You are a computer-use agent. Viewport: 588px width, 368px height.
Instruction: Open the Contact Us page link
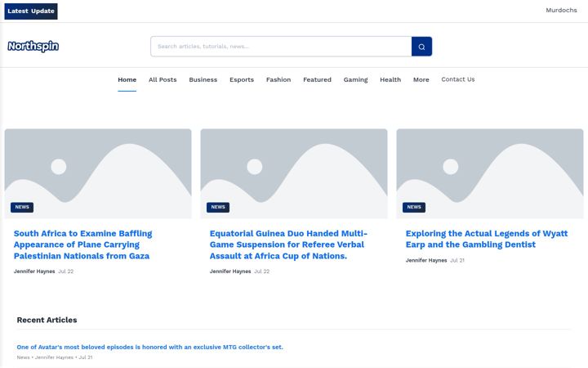pyautogui.click(x=458, y=79)
